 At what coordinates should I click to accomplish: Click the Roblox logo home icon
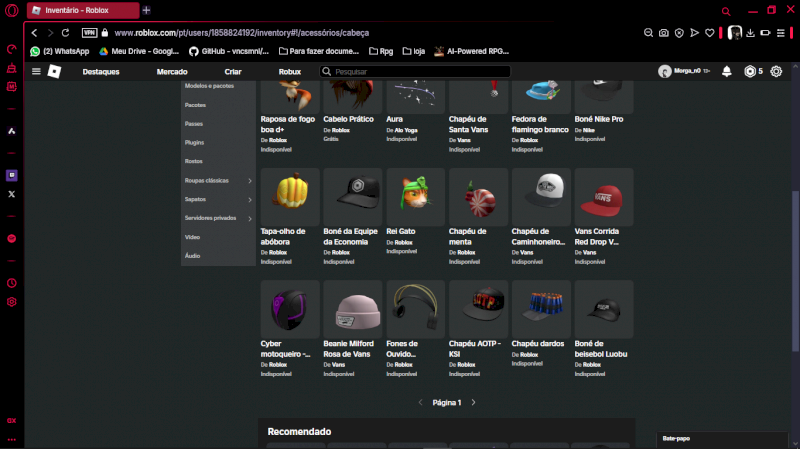coord(55,72)
